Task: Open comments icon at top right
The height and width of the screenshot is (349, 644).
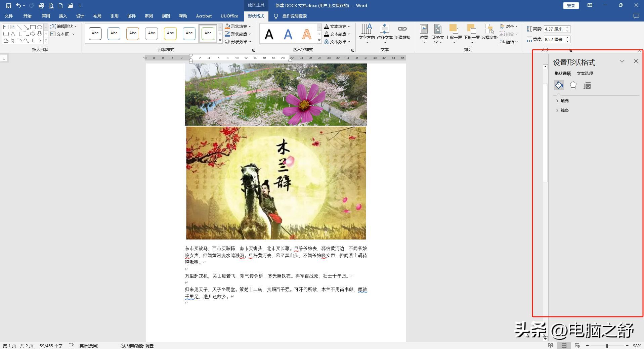Action: point(636,16)
